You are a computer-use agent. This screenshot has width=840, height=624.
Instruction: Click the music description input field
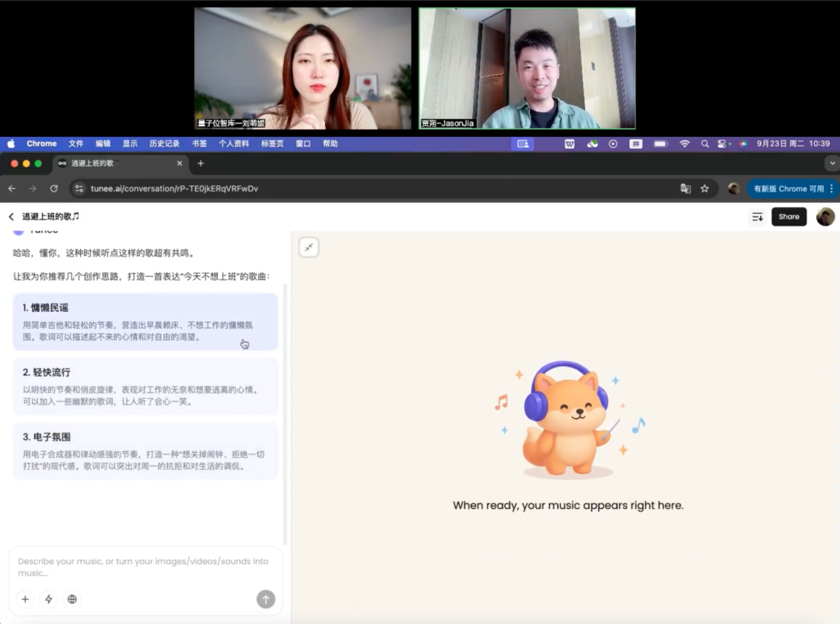144,568
